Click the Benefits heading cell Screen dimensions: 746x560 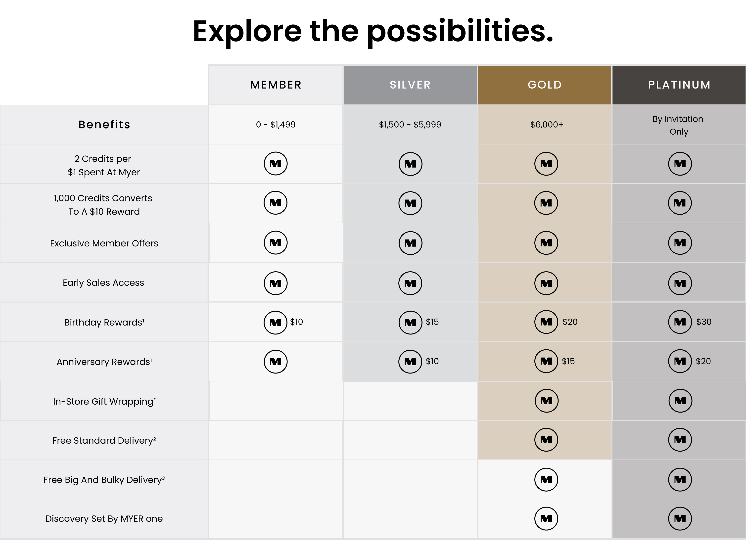pyautogui.click(x=104, y=125)
